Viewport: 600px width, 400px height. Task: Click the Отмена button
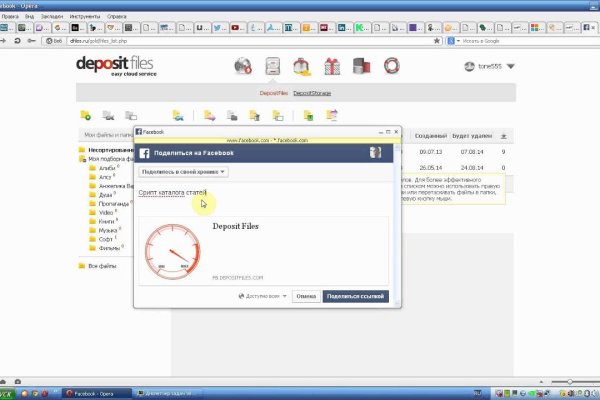pyautogui.click(x=306, y=296)
